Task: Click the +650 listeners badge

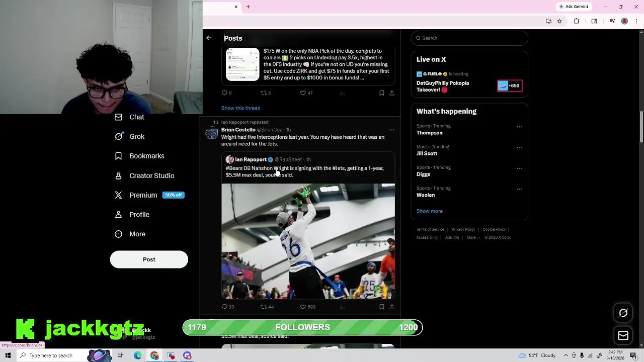Action: point(510,86)
